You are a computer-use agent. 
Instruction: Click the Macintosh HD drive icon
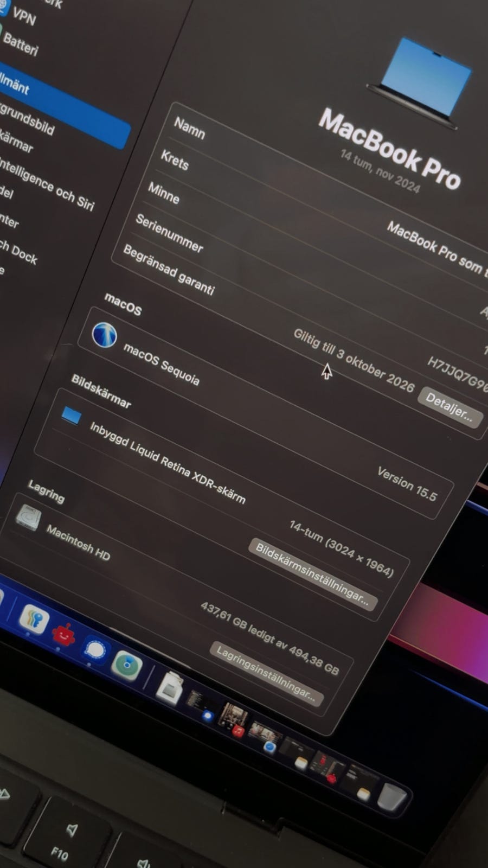(x=28, y=518)
